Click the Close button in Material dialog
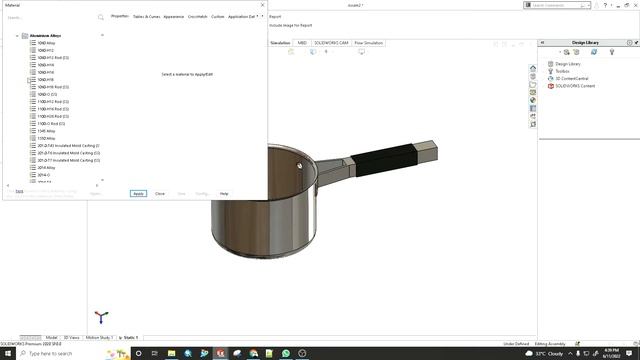 tap(160, 193)
